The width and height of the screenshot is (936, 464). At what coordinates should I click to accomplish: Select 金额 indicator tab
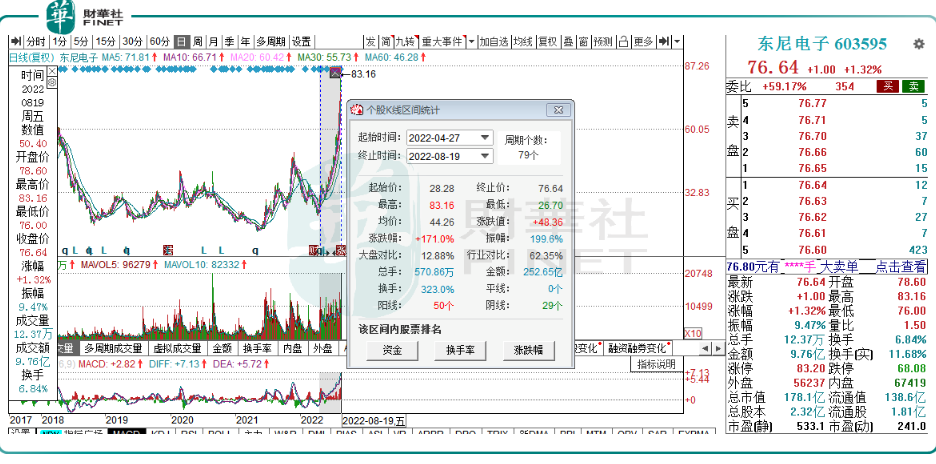click(x=221, y=348)
